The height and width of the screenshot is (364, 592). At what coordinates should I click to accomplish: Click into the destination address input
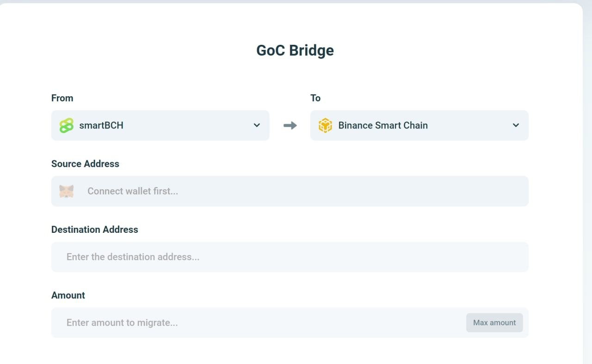[x=290, y=257]
